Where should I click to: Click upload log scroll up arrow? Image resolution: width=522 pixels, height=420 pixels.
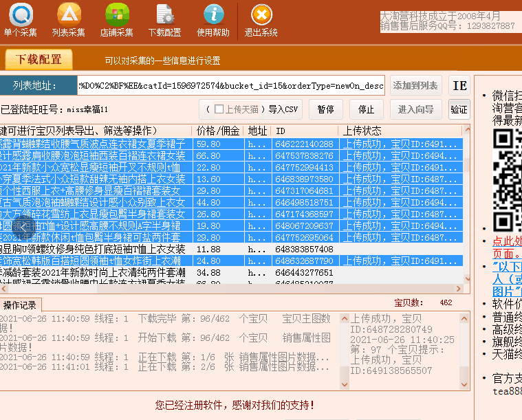tap(464, 318)
